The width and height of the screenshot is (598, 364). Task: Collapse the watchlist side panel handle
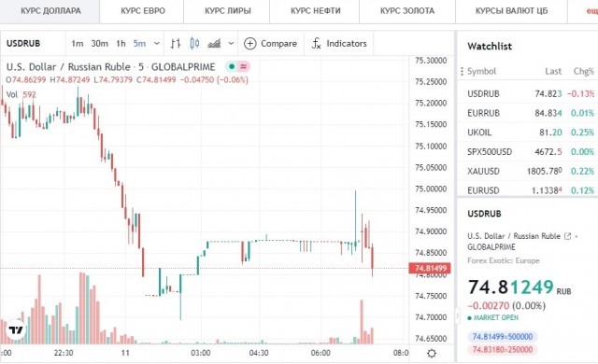[457, 315]
